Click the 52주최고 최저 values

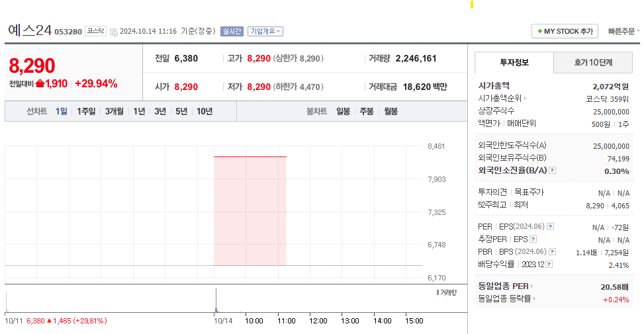[x=608, y=206]
